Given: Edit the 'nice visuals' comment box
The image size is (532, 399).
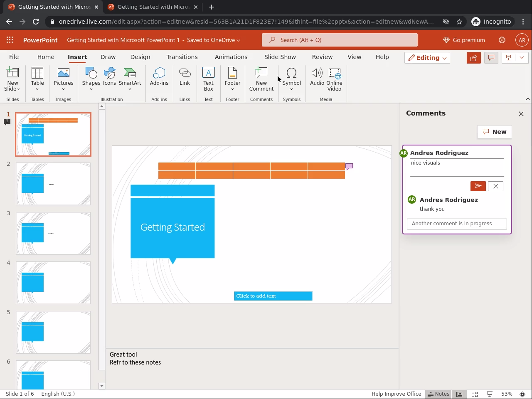Looking at the screenshot, I should 457,167.
